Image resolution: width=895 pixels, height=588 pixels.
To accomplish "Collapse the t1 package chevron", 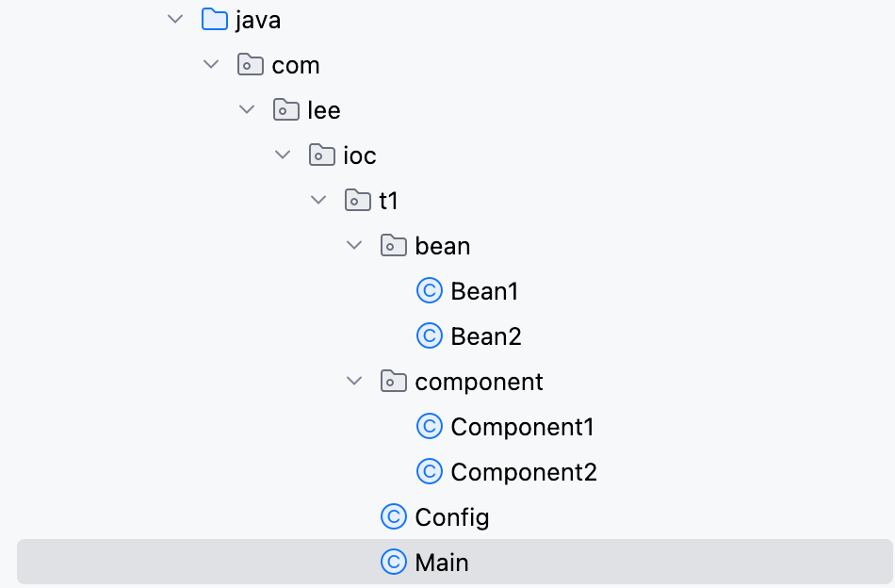I will [318, 200].
